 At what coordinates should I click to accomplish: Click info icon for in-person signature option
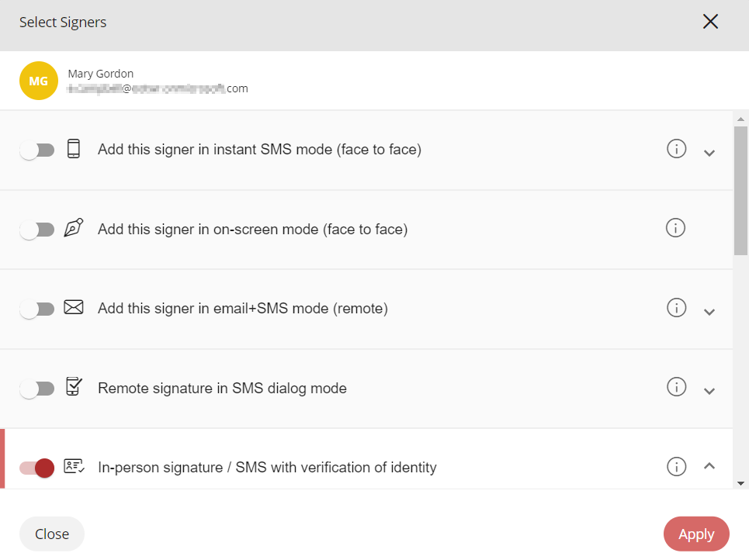click(x=677, y=467)
